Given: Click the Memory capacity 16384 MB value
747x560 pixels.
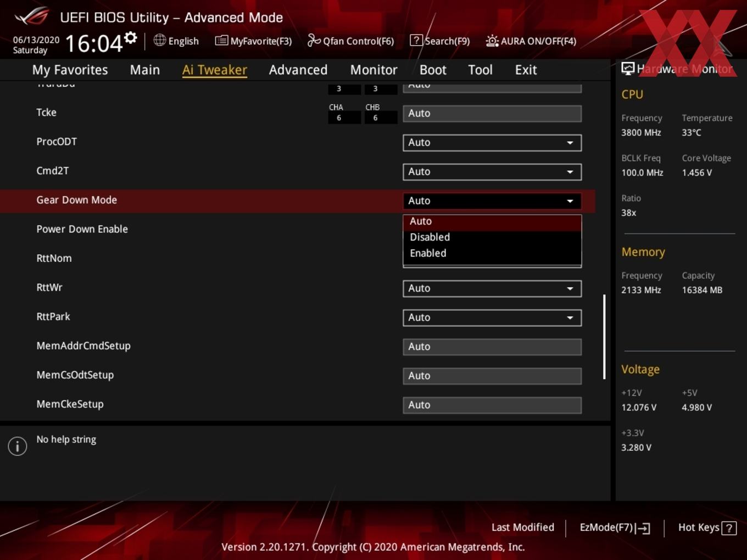Looking at the screenshot, I should click(702, 290).
